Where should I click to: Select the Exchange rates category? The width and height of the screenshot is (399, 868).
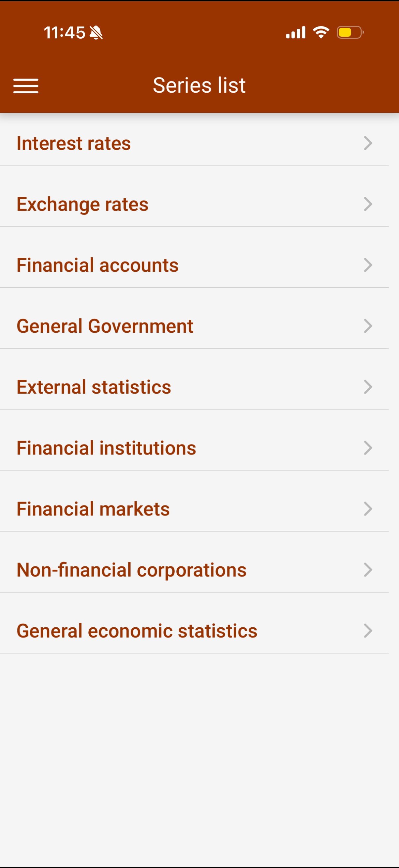click(x=82, y=204)
